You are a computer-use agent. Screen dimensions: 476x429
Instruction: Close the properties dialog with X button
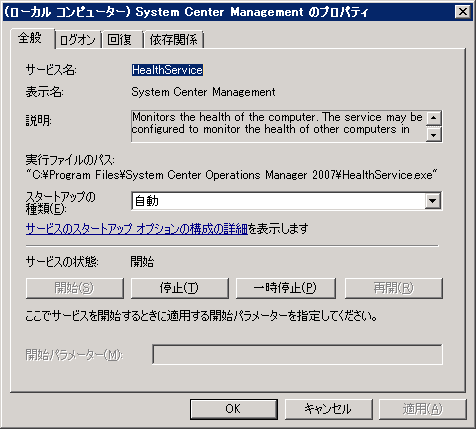click(x=463, y=12)
